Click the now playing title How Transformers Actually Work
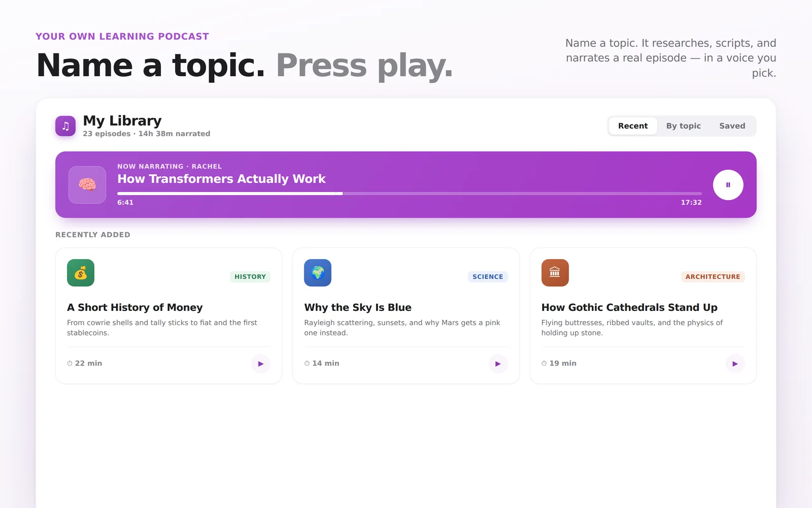Image resolution: width=812 pixels, height=508 pixels. click(221, 179)
